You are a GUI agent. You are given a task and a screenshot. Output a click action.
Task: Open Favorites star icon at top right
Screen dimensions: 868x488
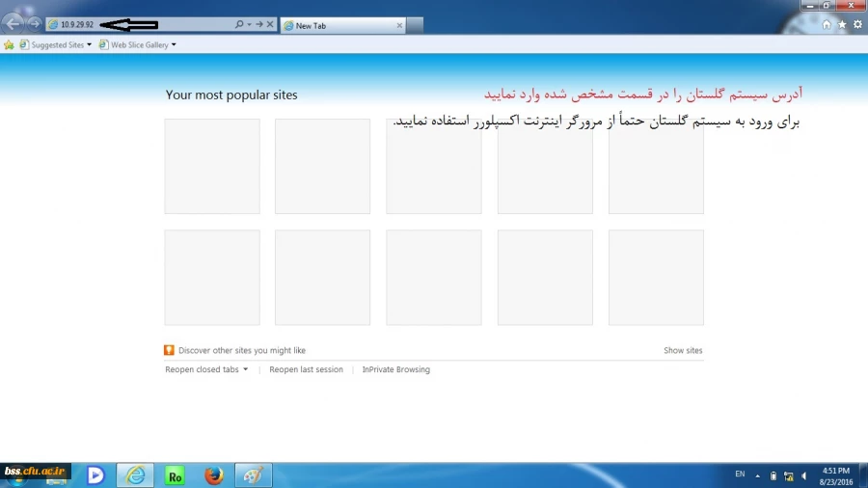click(842, 24)
